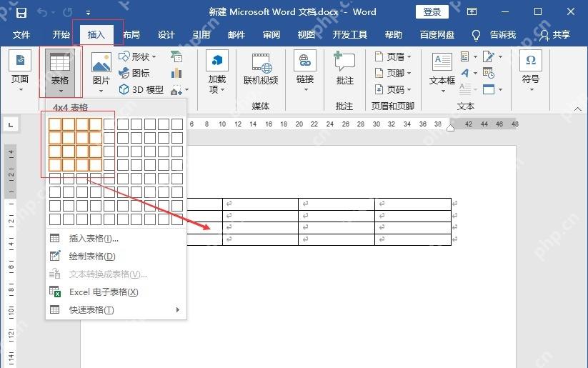The height and width of the screenshot is (368, 588).
Task: Click the 图标 icons button
Action: coord(134,73)
